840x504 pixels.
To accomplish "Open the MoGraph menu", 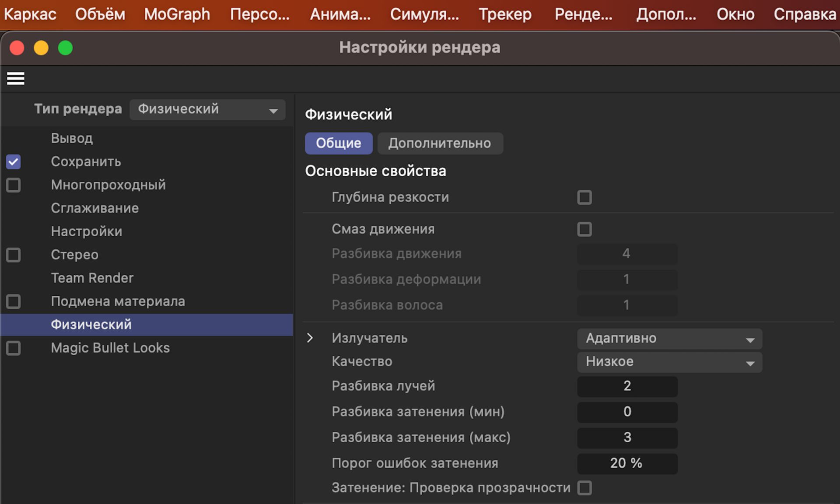I will click(x=177, y=14).
